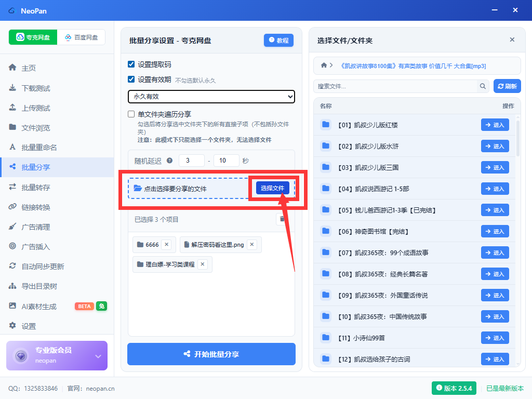Open 广告插入 in the sidebar

(x=57, y=247)
